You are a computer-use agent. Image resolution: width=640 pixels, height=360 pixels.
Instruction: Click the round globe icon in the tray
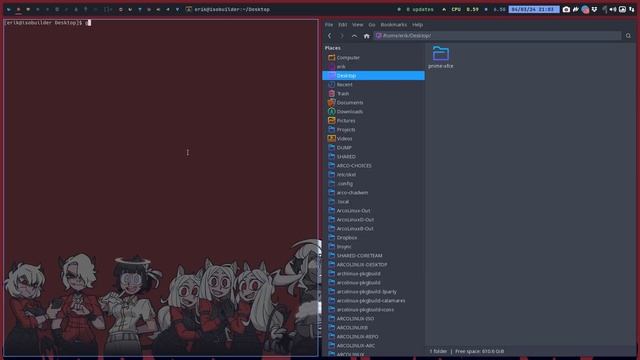(x=585, y=9)
